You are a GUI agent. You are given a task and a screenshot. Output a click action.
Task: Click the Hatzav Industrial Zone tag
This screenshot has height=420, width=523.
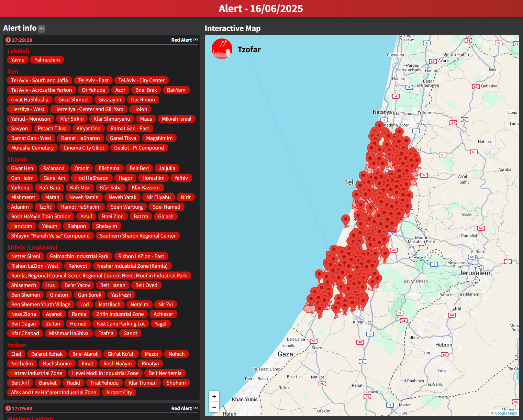pyautogui.click(x=37, y=373)
